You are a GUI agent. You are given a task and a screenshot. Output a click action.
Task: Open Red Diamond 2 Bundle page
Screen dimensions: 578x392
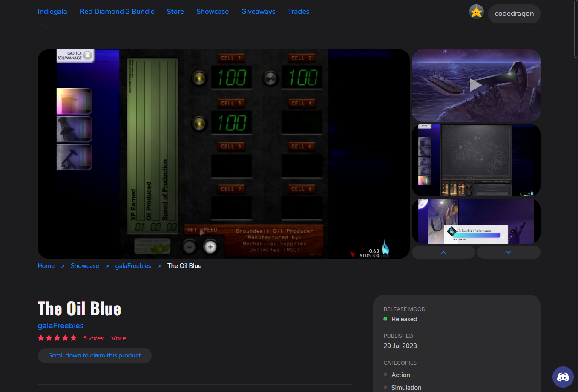pyautogui.click(x=117, y=12)
